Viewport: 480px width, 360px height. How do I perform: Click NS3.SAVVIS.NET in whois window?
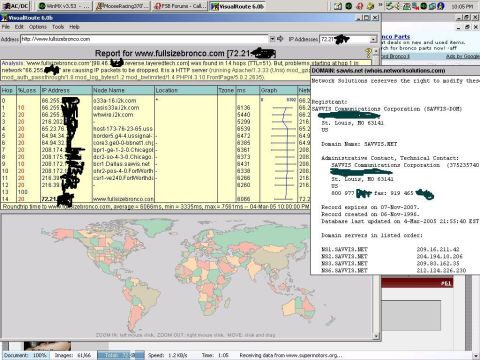(x=344, y=263)
